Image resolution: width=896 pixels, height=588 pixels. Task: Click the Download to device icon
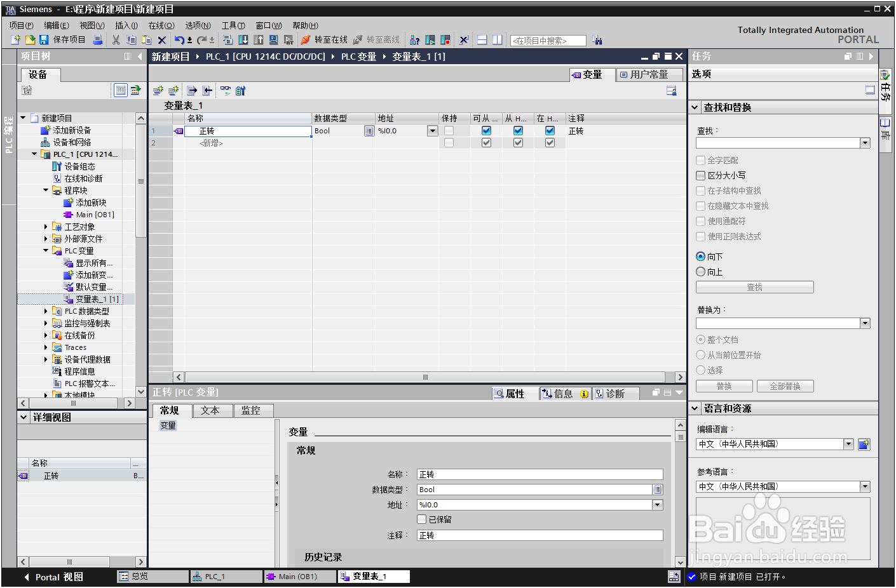[x=243, y=40]
